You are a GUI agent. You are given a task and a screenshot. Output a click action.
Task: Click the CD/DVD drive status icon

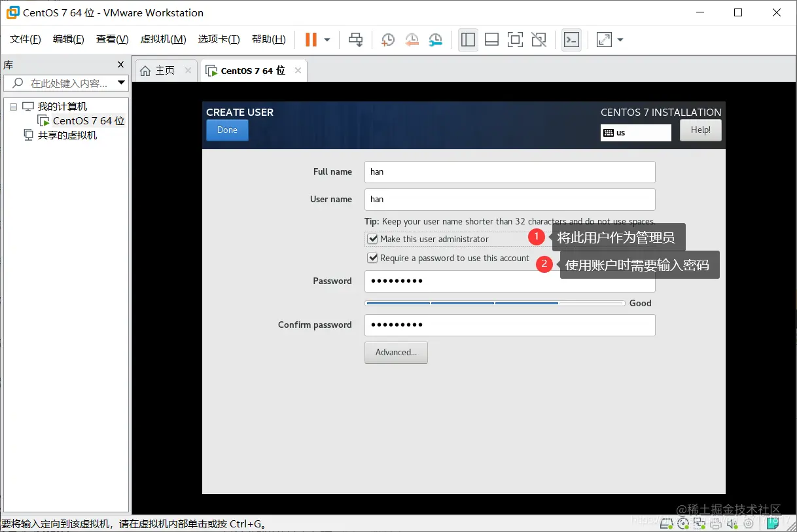pyautogui.click(x=683, y=523)
